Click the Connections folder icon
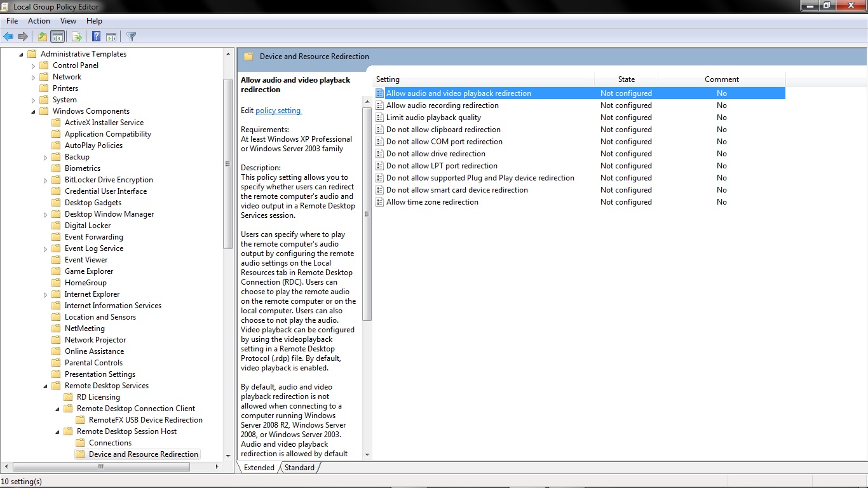Viewport: 868px width, 488px height. coord(81,443)
